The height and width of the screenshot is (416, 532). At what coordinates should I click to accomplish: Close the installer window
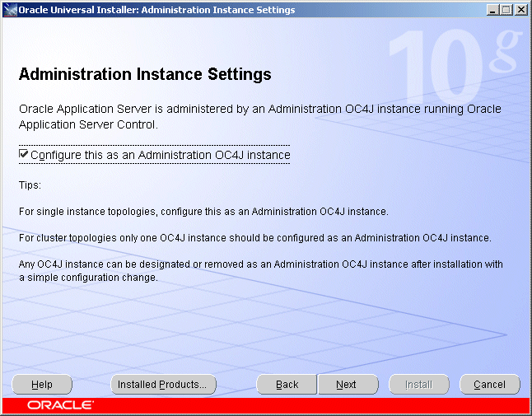coord(520,10)
